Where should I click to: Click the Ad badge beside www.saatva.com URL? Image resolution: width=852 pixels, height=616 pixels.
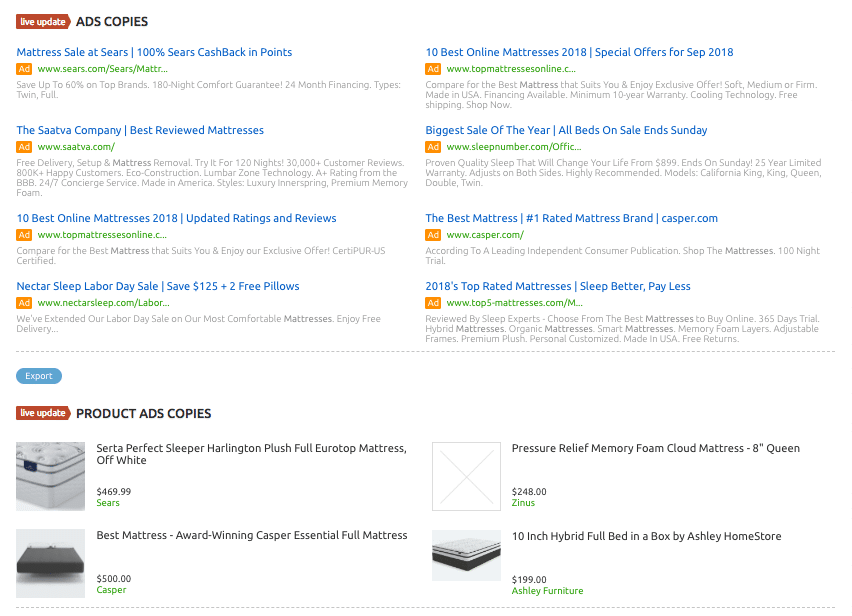[24, 147]
